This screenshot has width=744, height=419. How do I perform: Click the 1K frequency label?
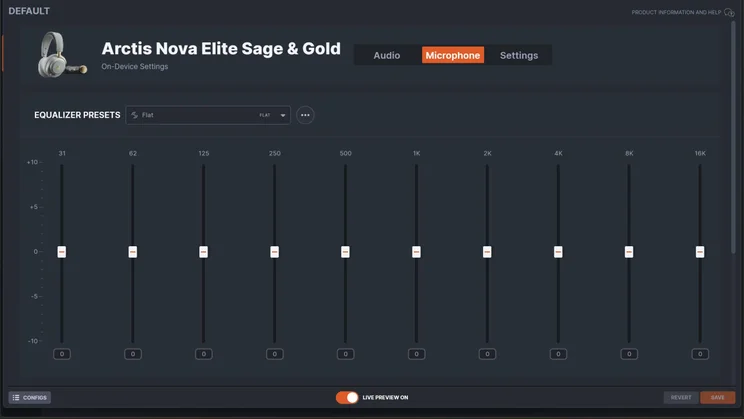coord(417,153)
